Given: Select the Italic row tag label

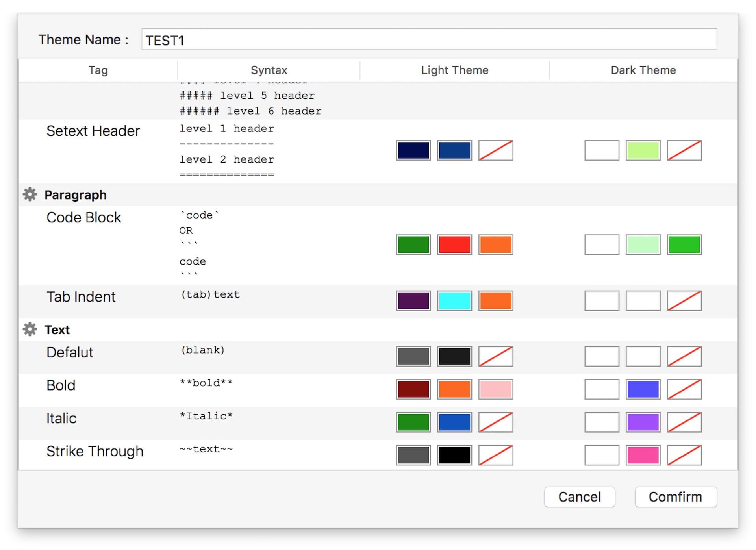Looking at the screenshot, I should [x=61, y=418].
